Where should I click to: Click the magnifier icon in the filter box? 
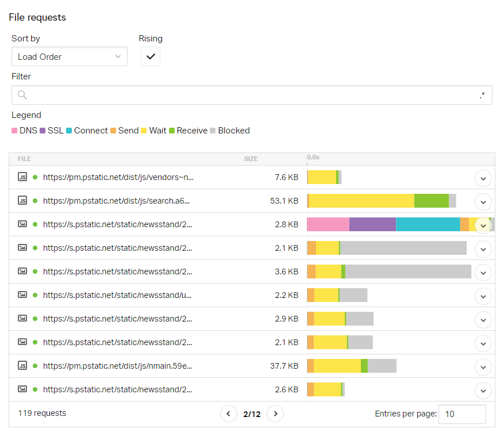(22, 95)
